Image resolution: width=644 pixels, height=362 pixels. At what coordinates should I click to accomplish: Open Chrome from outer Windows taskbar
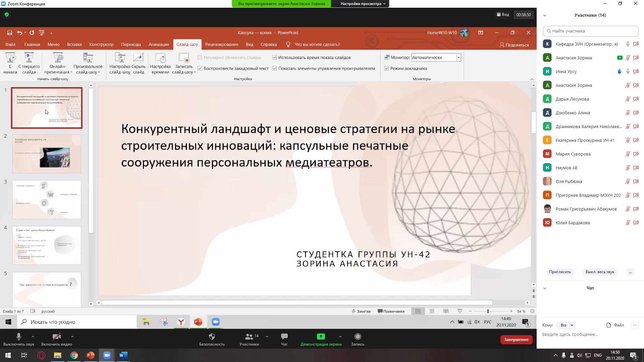pos(74,355)
